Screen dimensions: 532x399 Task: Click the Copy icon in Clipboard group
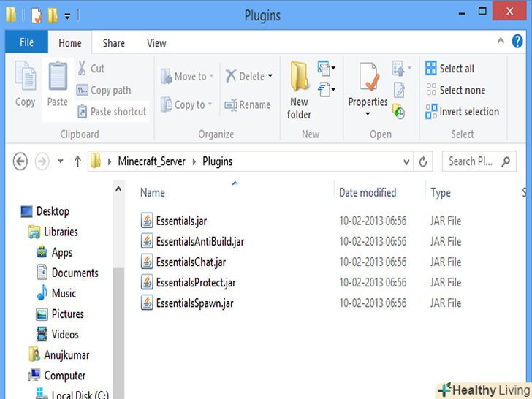(x=26, y=76)
